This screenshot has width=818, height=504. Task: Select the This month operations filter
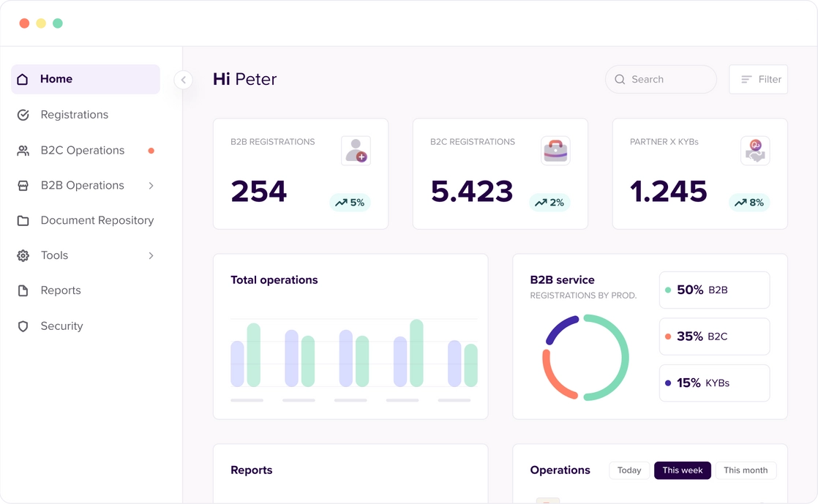pyautogui.click(x=746, y=470)
